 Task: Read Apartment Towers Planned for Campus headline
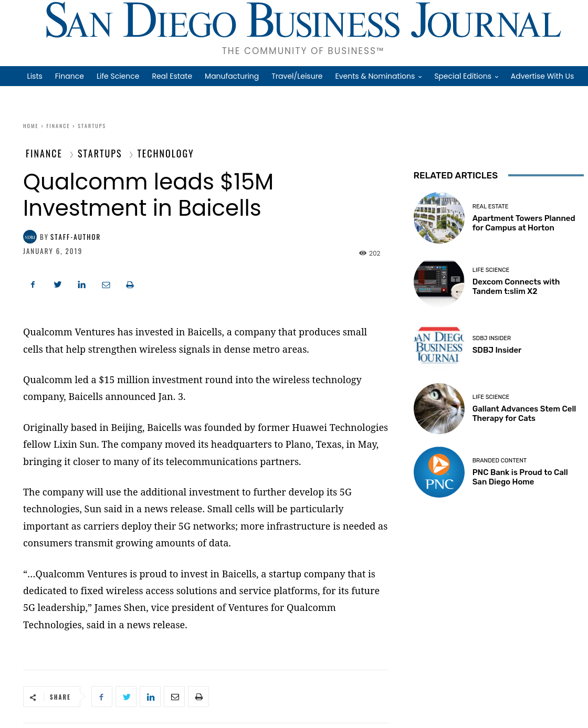pos(523,223)
